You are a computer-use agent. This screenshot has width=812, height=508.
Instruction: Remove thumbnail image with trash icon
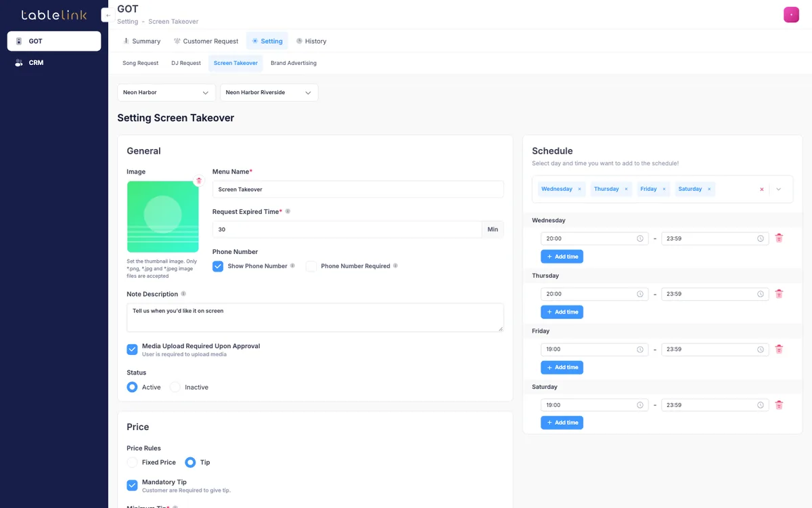(198, 181)
